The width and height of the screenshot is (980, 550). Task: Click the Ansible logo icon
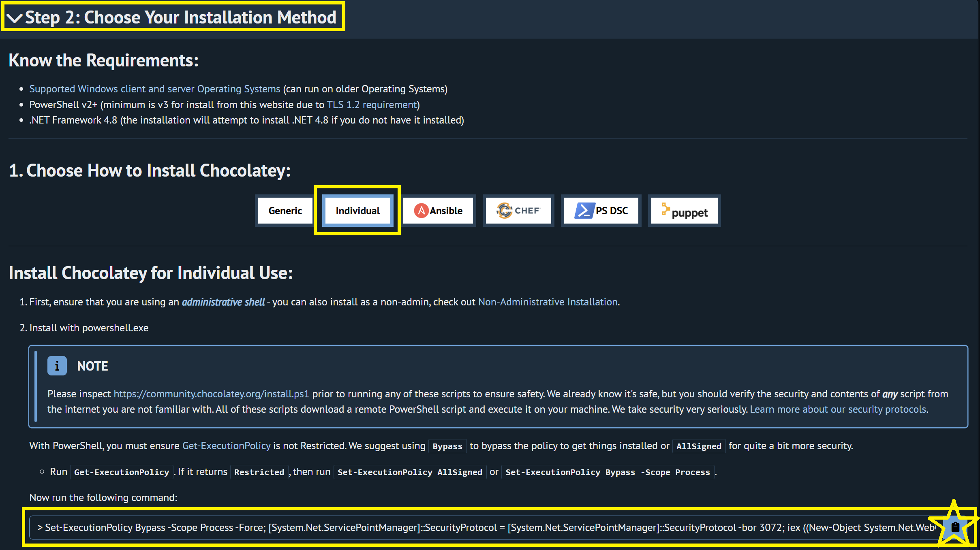[421, 211]
